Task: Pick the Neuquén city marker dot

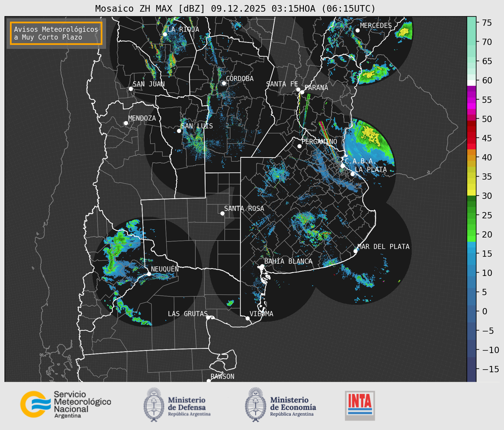Action: coord(149,274)
